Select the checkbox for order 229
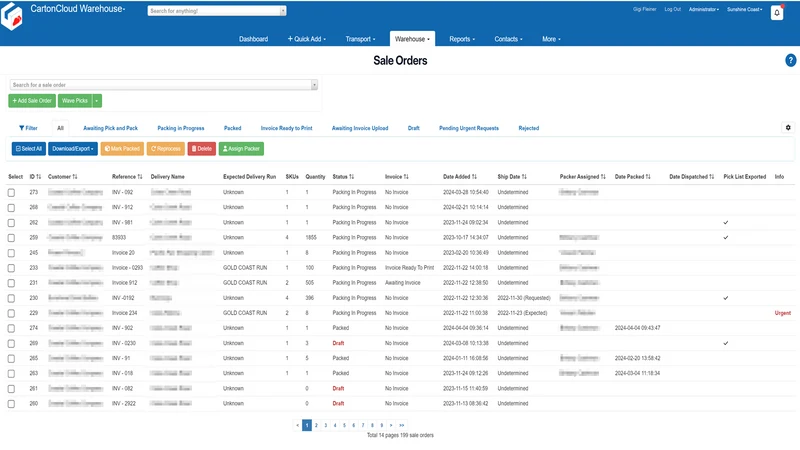This screenshot has width=800, height=450. click(x=11, y=313)
